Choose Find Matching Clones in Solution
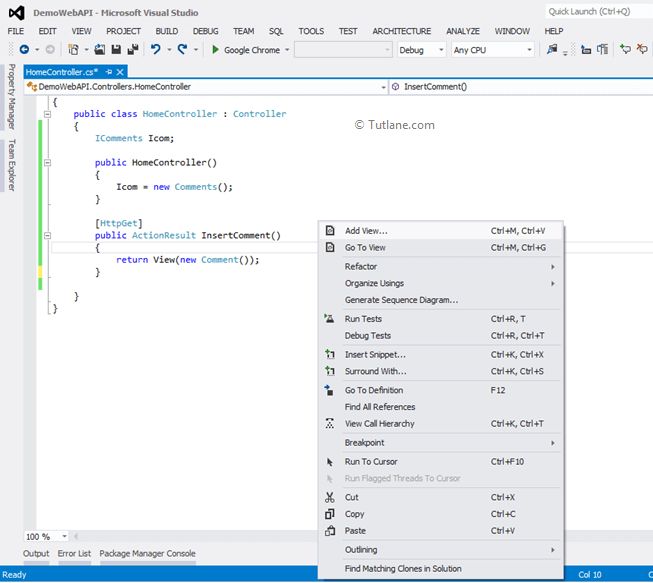This screenshot has width=653, height=583. (441, 569)
